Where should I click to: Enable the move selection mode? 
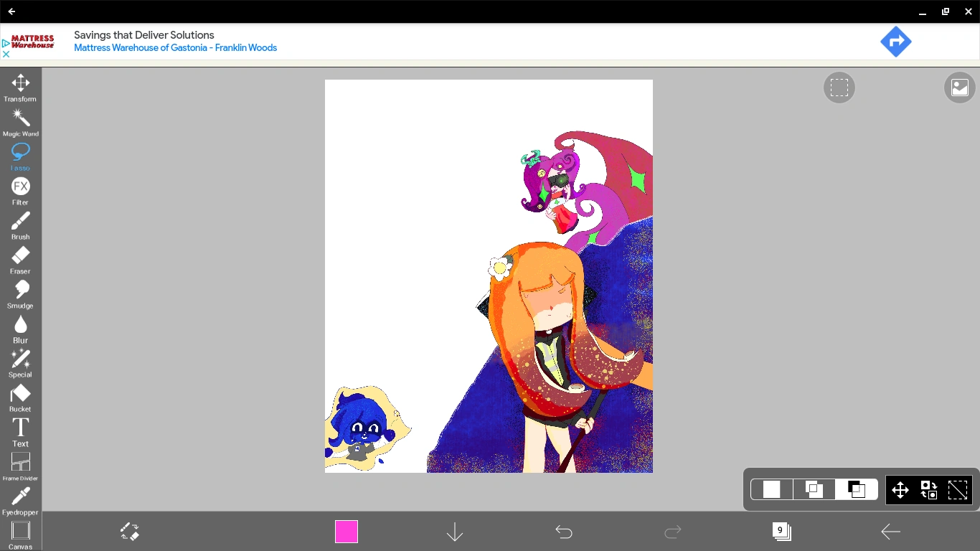coord(900,490)
